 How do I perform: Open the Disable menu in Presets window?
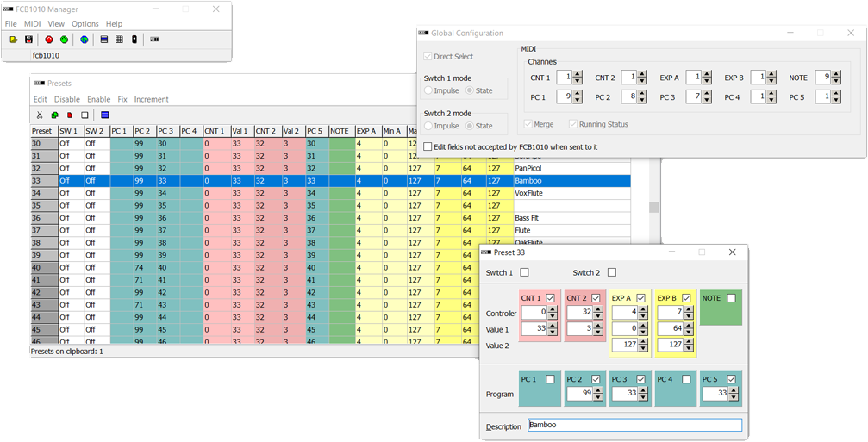tap(67, 100)
